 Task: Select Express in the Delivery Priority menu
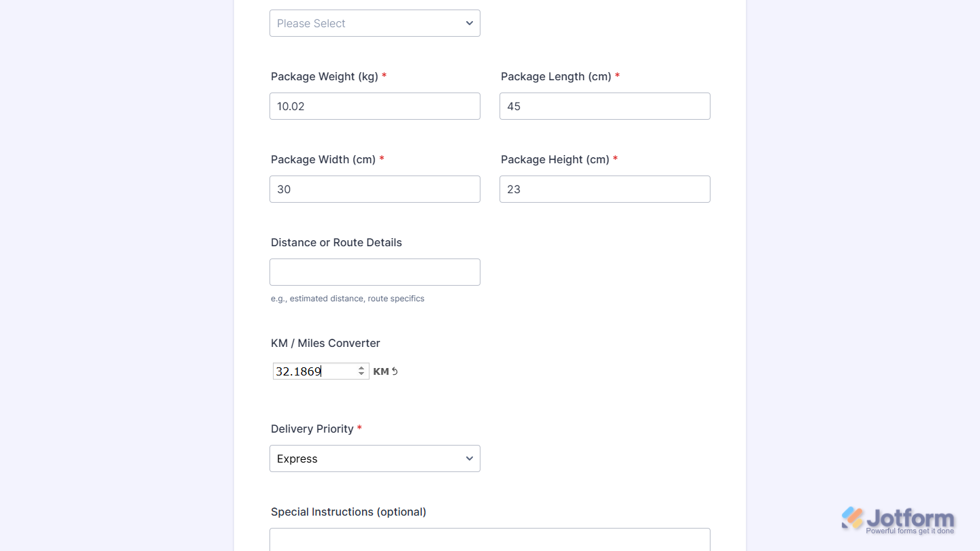coord(297,458)
